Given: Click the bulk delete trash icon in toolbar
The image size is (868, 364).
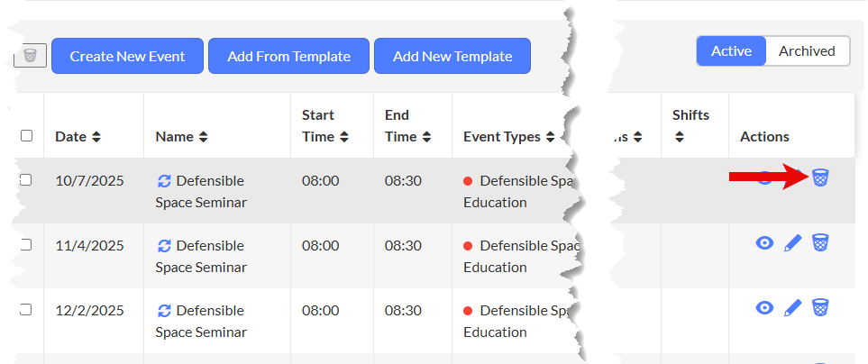Looking at the screenshot, I should [30, 56].
